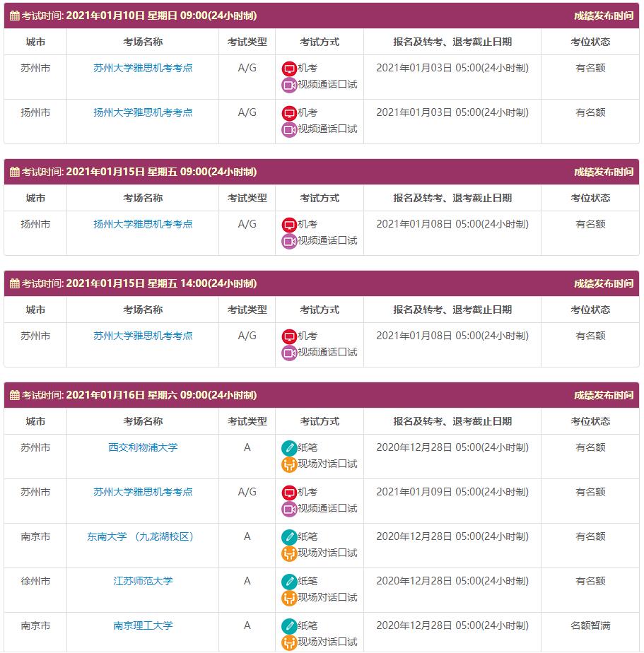The image size is (644, 653).
Task: Open 成绩发布时间 for 01月16日 09:00 session
Action: pos(604,395)
